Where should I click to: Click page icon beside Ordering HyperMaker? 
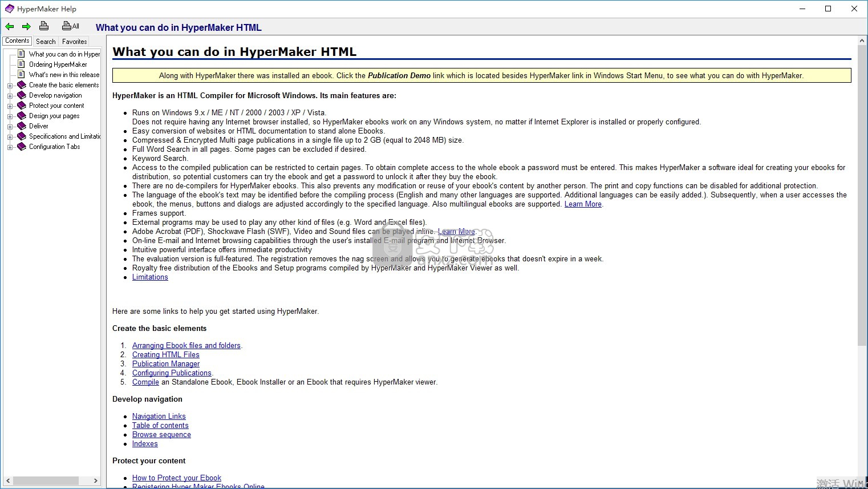[22, 64]
